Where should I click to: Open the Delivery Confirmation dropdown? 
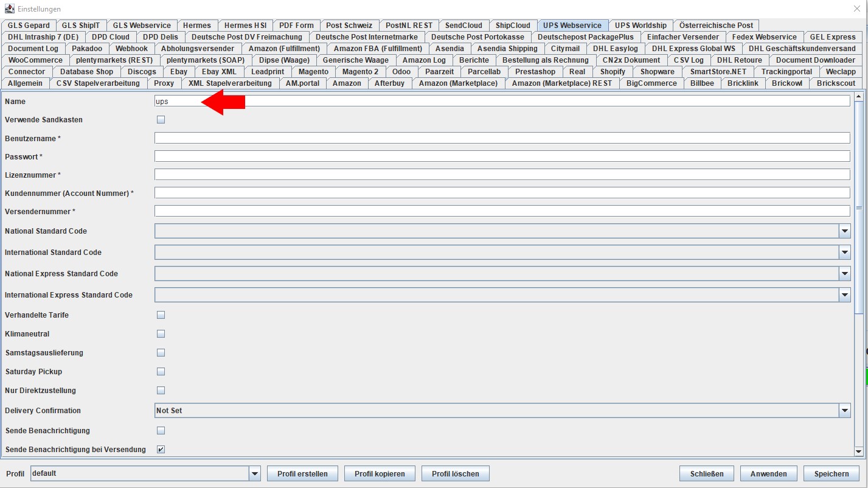click(x=844, y=411)
